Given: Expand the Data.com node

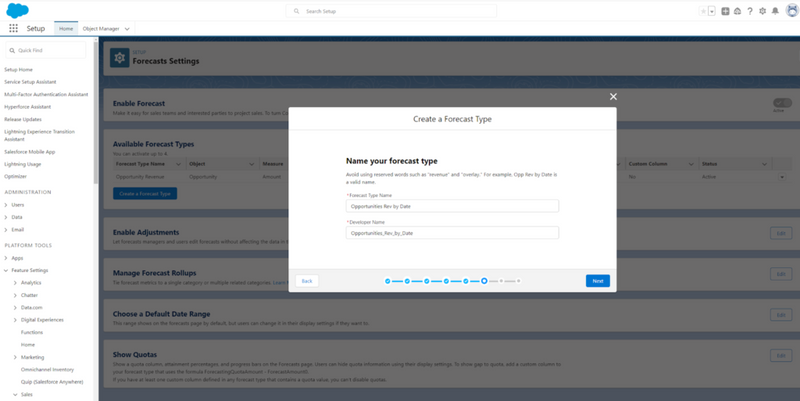Looking at the screenshot, I should 15,308.
